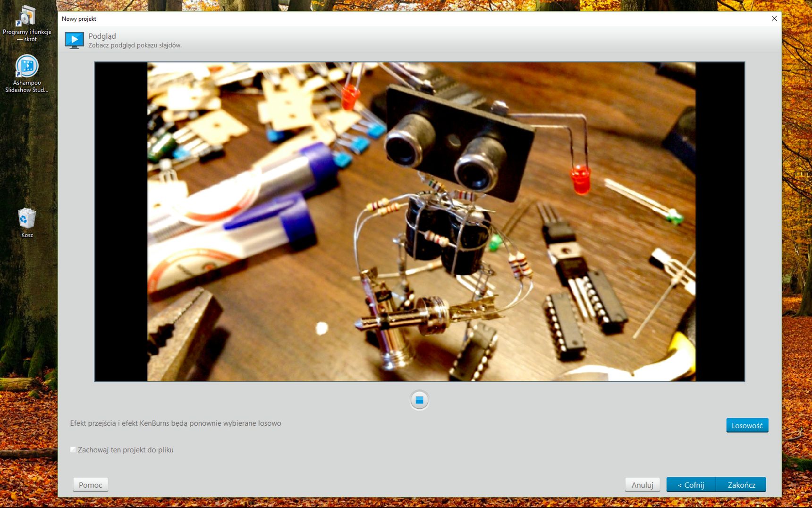
Task: Enable Zachowaj ten projekt do pliku checkbox
Action: pyautogui.click(x=73, y=449)
